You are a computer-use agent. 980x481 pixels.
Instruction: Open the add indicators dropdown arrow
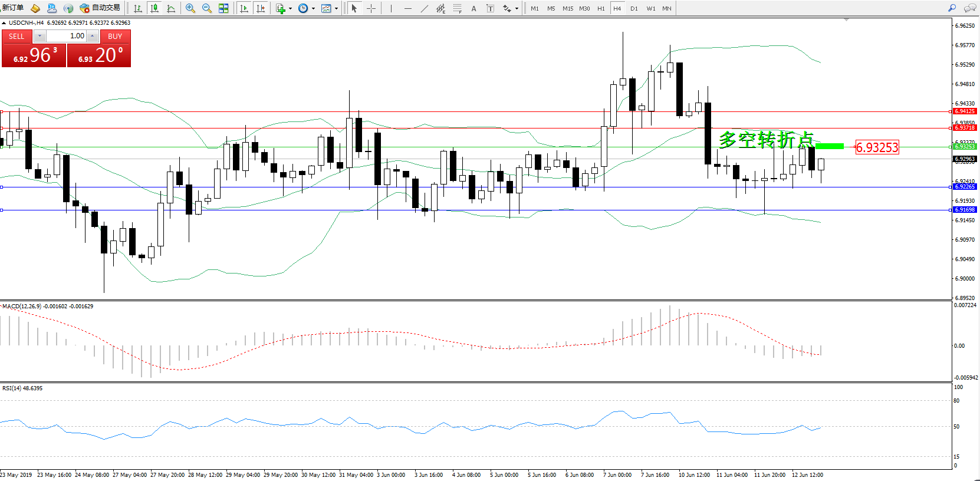coord(290,8)
